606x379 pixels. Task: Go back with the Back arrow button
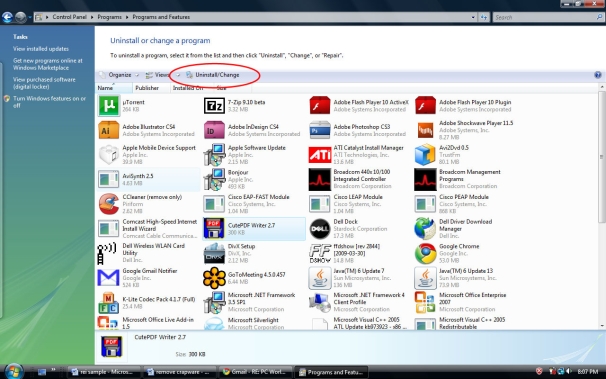pos(8,17)
